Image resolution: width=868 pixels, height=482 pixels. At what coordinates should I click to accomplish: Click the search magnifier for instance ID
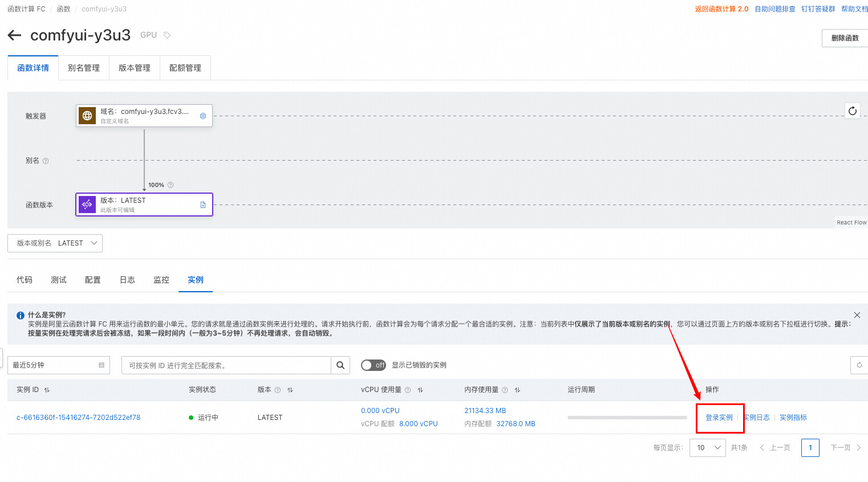[340, 365]
